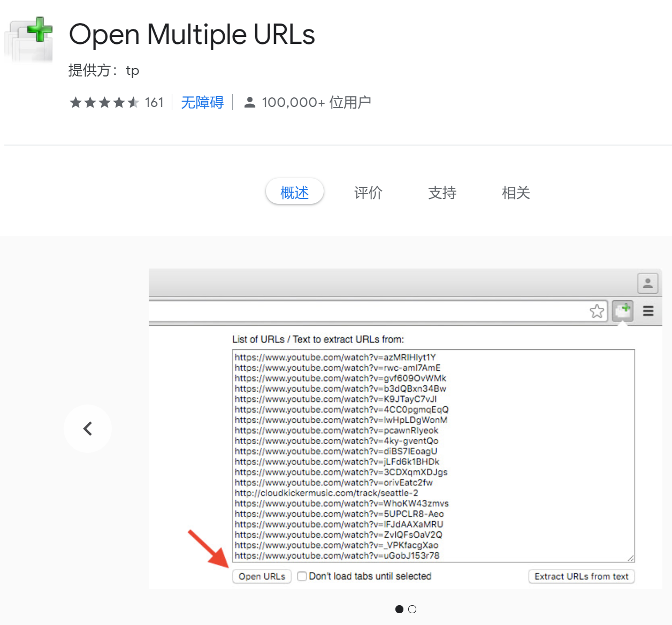Open the hamburger menu in screenshot browser
672x625 pixels.
(648, 311)
